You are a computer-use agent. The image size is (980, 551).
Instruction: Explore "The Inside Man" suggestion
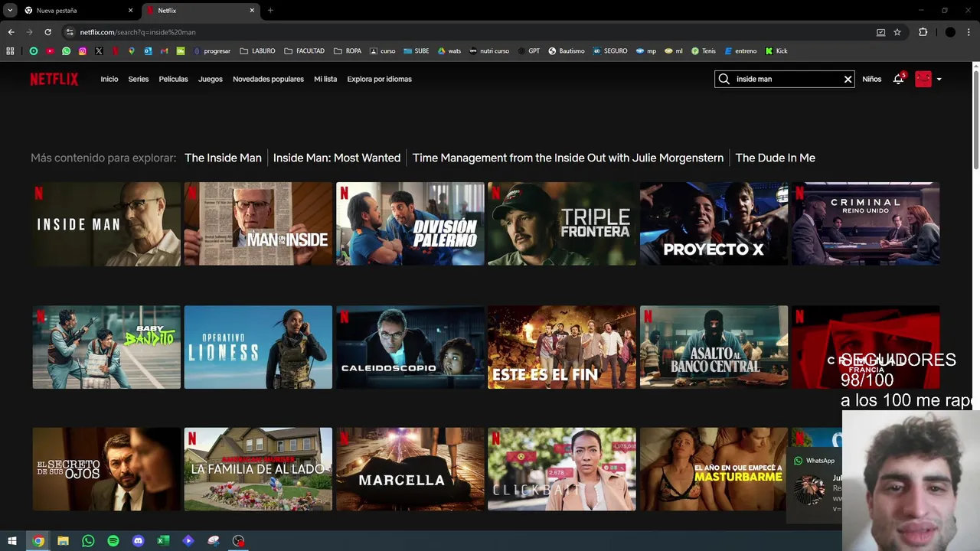tap(223, 158)
